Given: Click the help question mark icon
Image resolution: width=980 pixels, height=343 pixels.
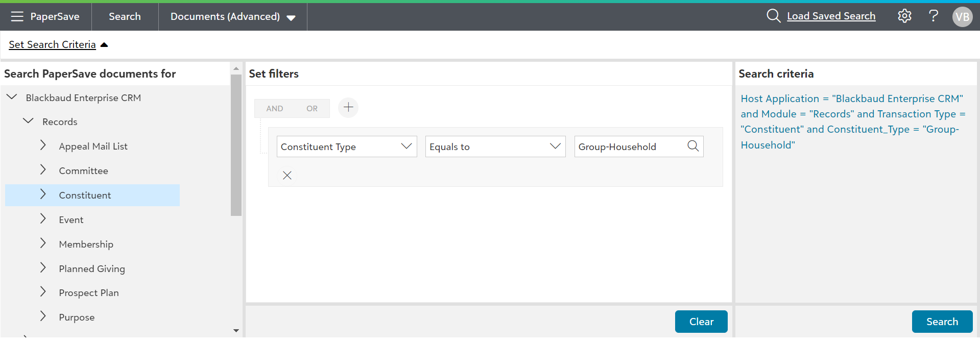Looking at the screenshot, I should (933, 16).
